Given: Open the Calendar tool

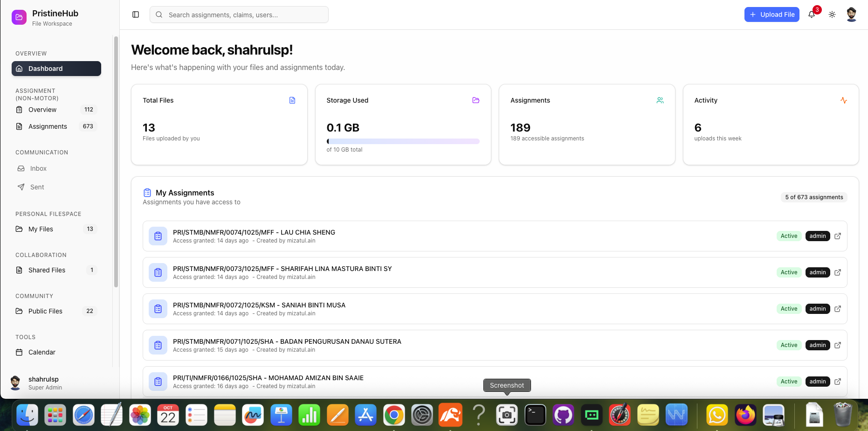Looking at the screenshot, I should 42,352.
